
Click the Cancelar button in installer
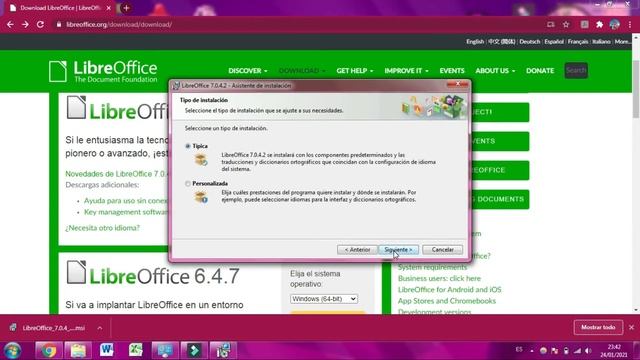click(442, 249)
